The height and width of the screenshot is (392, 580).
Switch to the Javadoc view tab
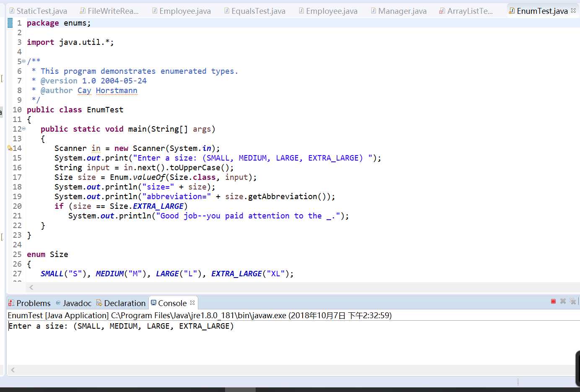(x=73, y=303)
